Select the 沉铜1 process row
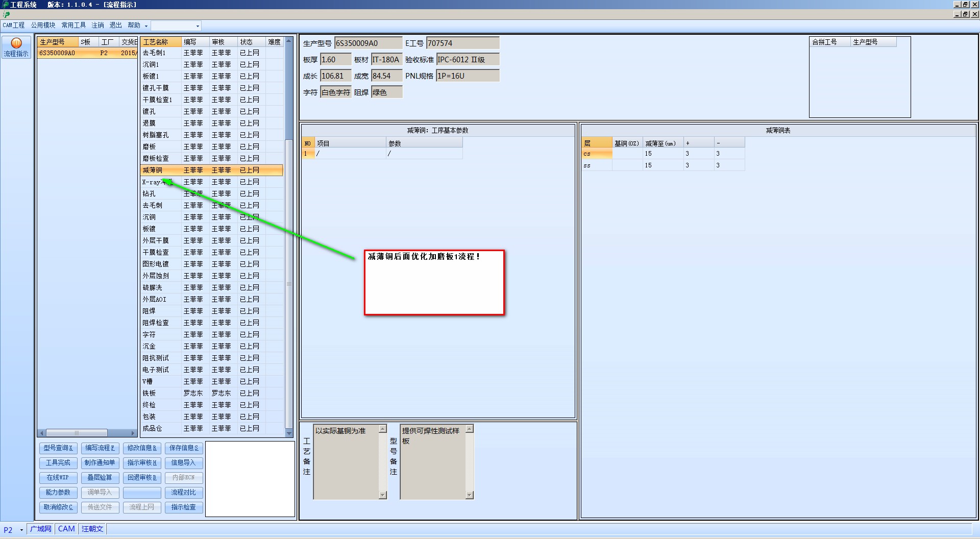The width and height of the screenshot is (980, 539). pos(212,65)
